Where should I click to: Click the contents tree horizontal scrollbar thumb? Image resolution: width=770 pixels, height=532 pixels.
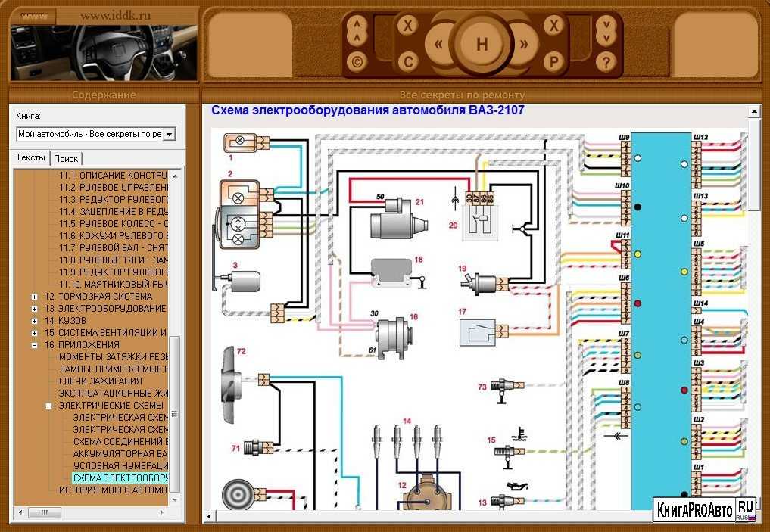tap(45, 512)
